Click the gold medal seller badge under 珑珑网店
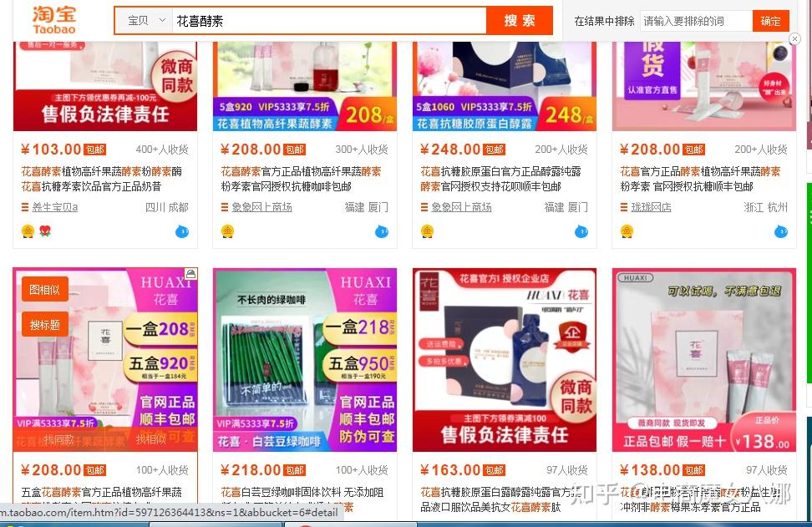The image size is (812, 527). [x=627, y=231]
